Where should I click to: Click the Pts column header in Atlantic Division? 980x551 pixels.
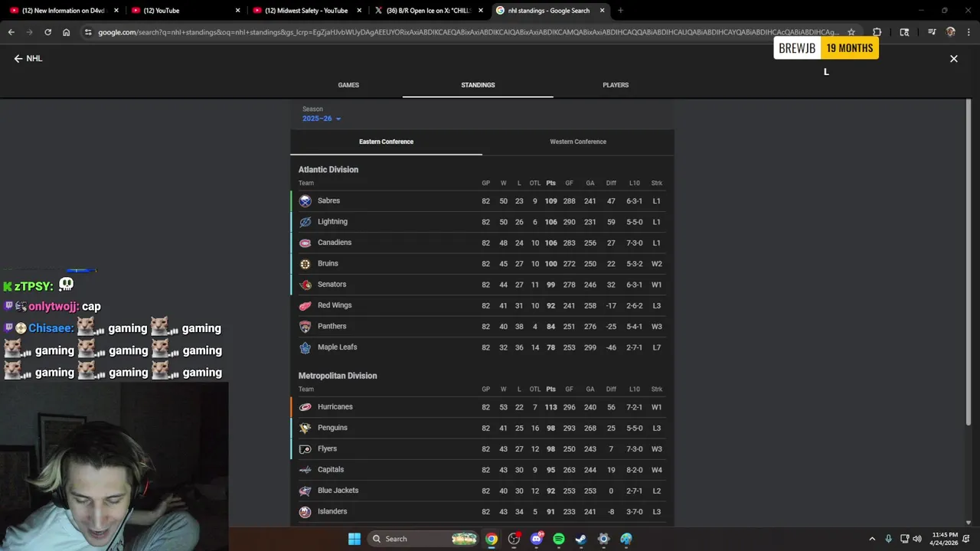[550, 183]
